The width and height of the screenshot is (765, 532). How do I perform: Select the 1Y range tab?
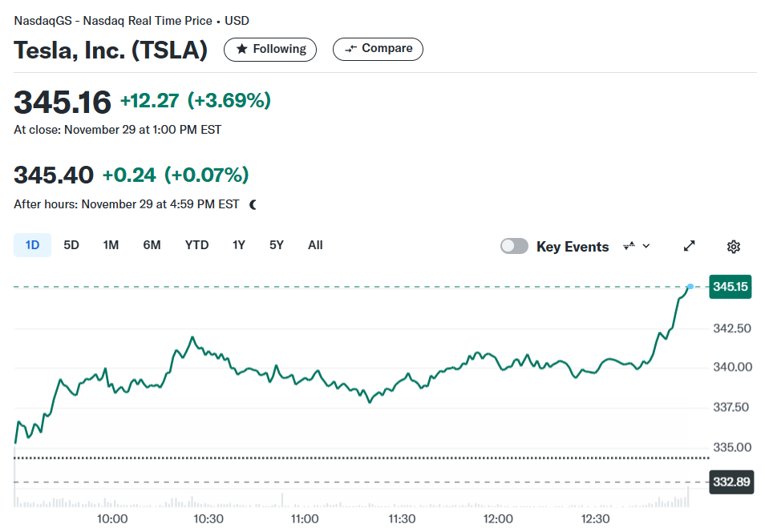[x=239, y=245]
